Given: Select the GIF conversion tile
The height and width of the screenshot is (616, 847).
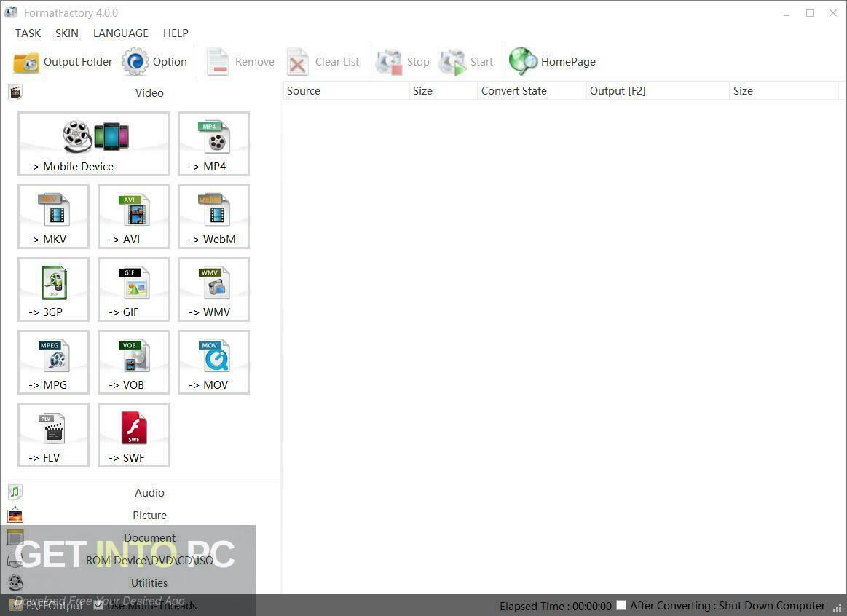Looking at the screenshot, I should click(133, 289).
